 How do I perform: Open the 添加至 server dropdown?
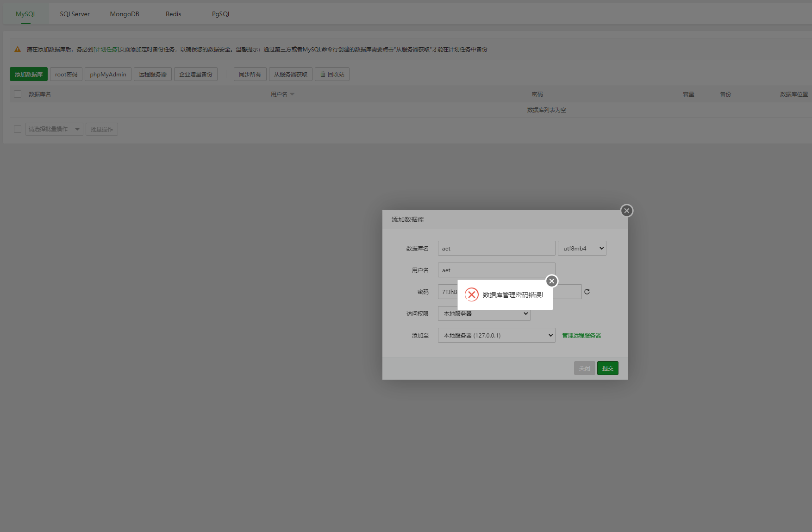point(496,335)
